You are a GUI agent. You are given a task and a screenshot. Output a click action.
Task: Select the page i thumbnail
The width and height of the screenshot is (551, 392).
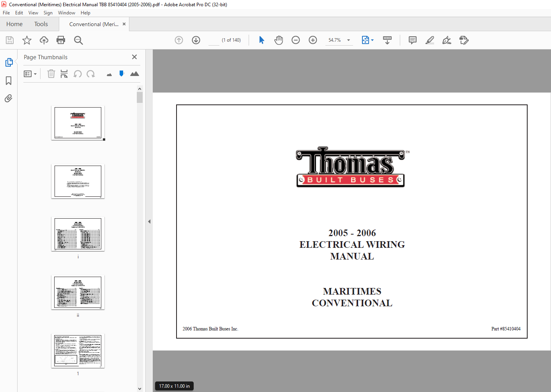[78, 234]
